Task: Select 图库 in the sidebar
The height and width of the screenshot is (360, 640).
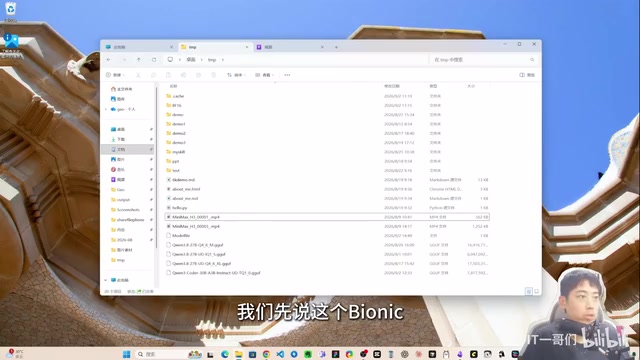Action: point(118,99)
